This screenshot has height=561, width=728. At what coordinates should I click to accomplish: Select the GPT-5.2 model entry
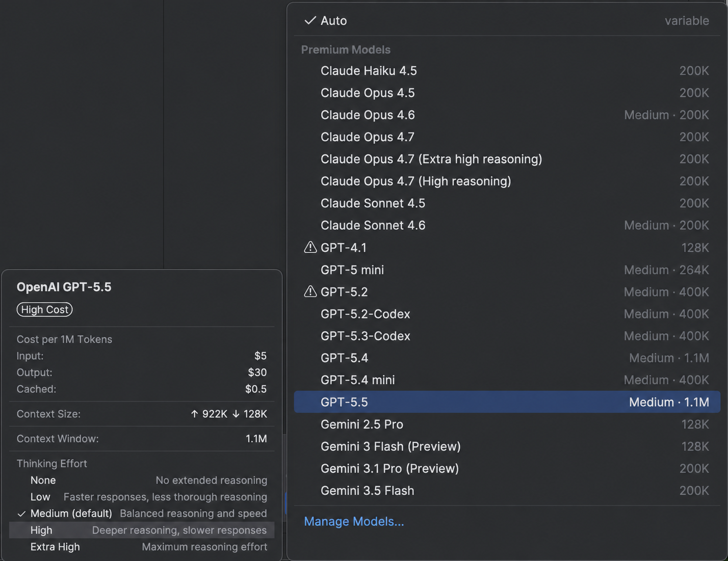click(507, 292)
